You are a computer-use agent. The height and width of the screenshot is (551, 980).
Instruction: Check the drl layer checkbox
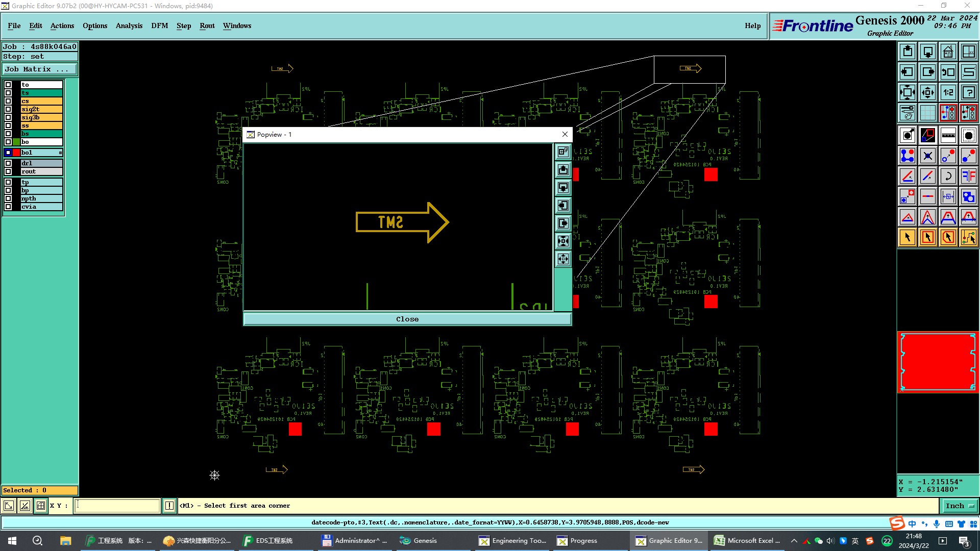8,163
